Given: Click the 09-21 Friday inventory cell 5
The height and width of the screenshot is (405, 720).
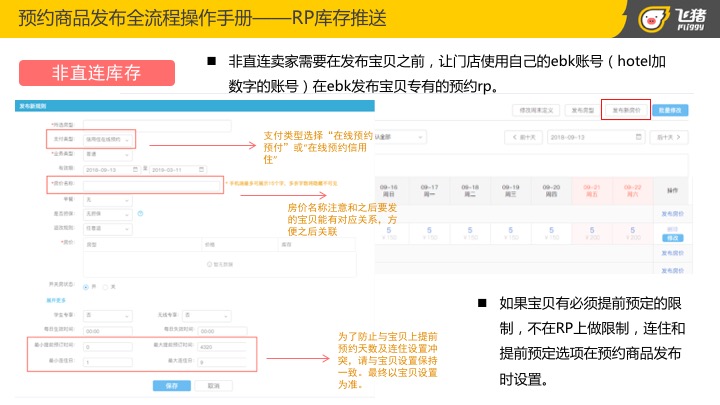Looking at the screenshot, I should pos(592,233).
